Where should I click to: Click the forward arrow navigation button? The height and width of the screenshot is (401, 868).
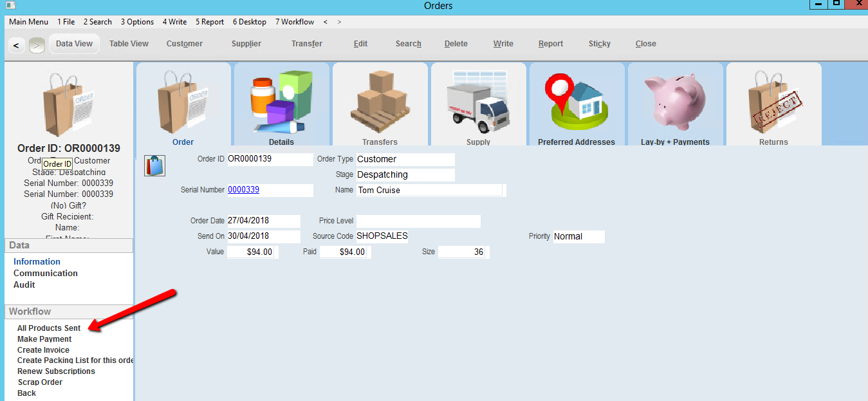click(x=37, y=45)
